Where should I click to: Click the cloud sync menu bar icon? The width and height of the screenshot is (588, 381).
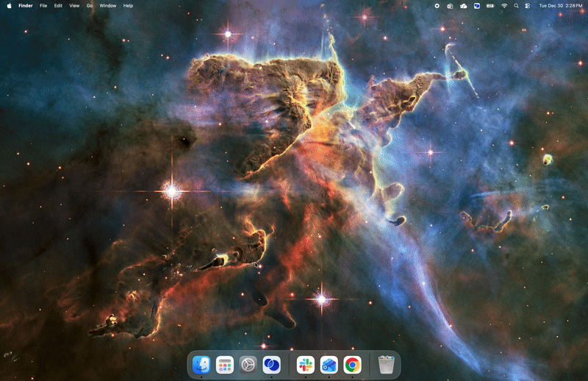[464, 6]
